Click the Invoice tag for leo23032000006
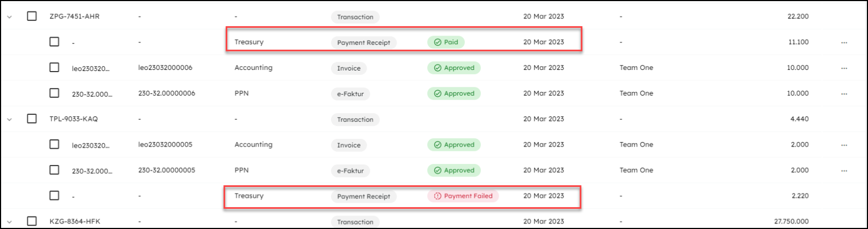Viewport: 868px width, 229px height. (349, 68)
